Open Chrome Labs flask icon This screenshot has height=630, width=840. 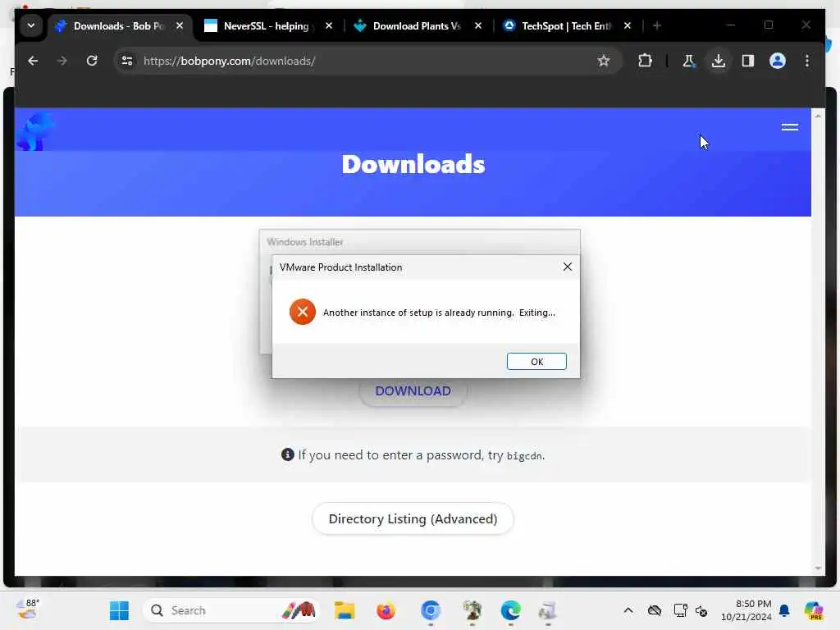(689, 61)
